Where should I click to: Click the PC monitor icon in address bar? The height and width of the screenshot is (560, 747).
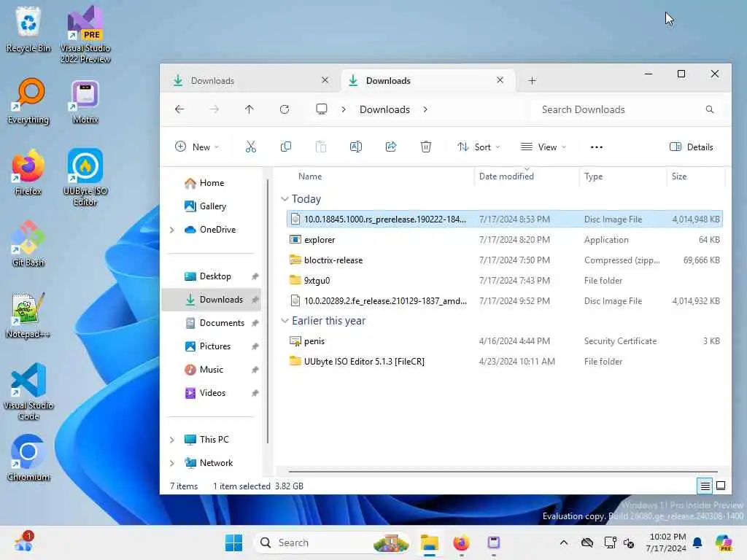(x=322, y=109)
